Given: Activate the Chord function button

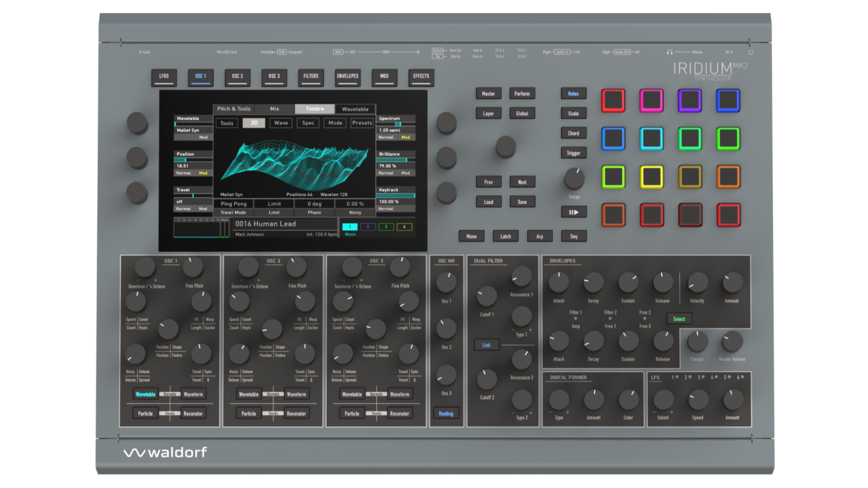Looking at the screenshot, I should coord(573,133).
